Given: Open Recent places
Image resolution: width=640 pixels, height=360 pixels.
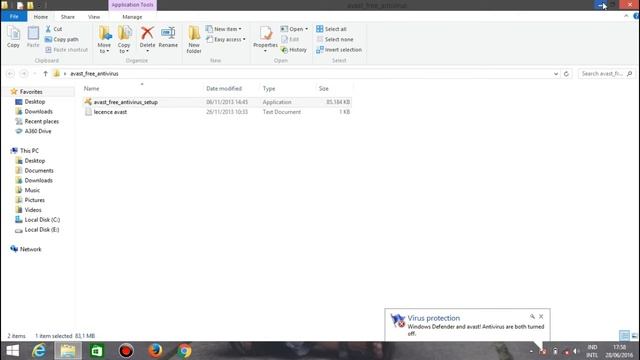Looking at the screenshot, I should pos(42,121).
